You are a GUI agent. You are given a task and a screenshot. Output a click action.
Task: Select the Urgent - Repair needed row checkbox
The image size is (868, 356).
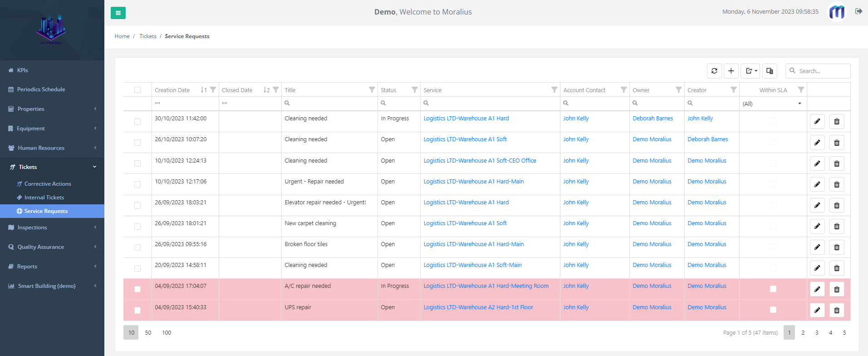(137, 184)
